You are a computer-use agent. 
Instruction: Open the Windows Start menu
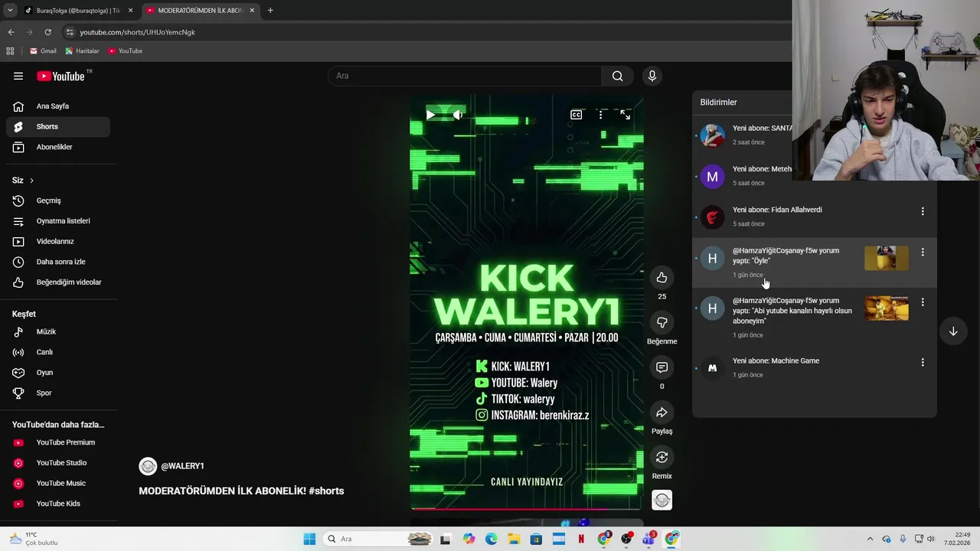[309, 539]
